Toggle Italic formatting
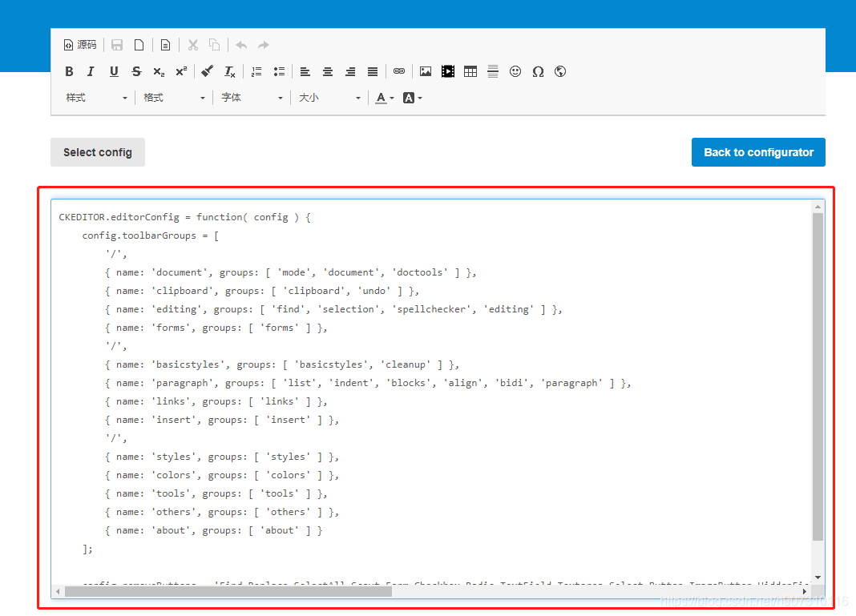856x616 pixels. click(x=91, y=71)
